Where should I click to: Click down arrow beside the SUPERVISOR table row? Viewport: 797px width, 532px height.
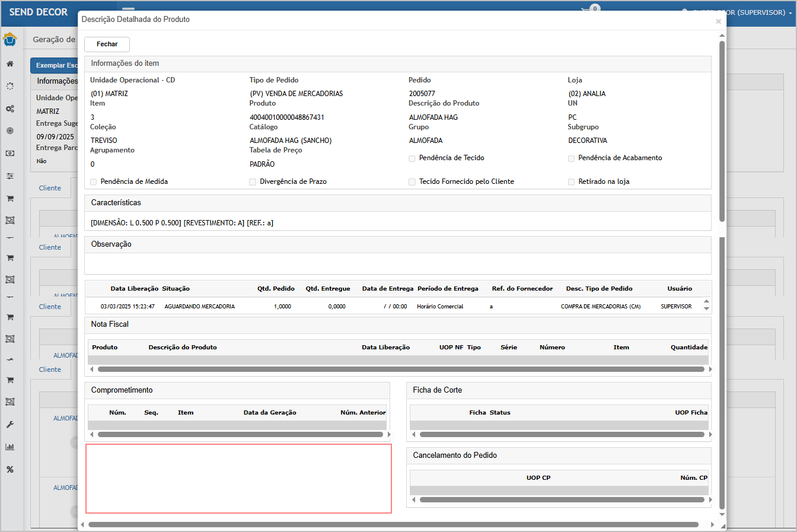click(706, 309)
